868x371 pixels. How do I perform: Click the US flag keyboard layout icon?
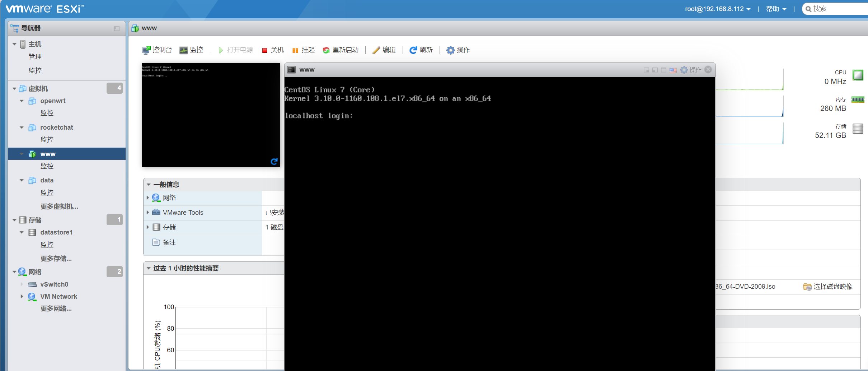point(673,70)
